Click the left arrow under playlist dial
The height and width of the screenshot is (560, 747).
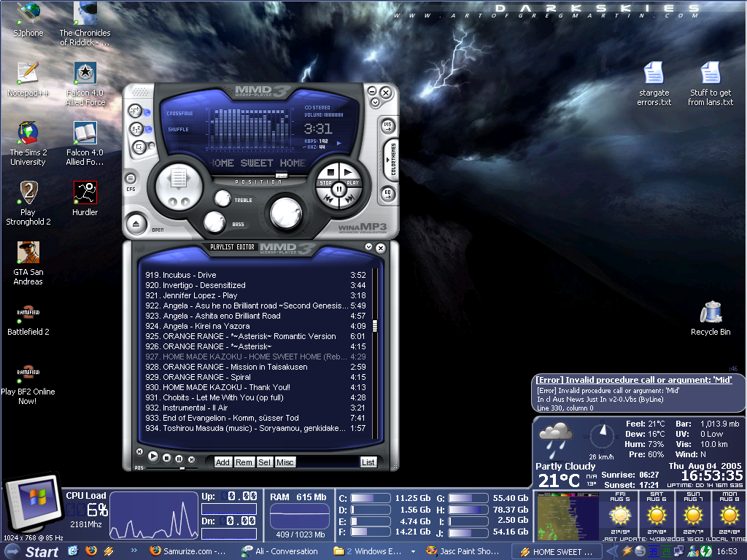172,202
